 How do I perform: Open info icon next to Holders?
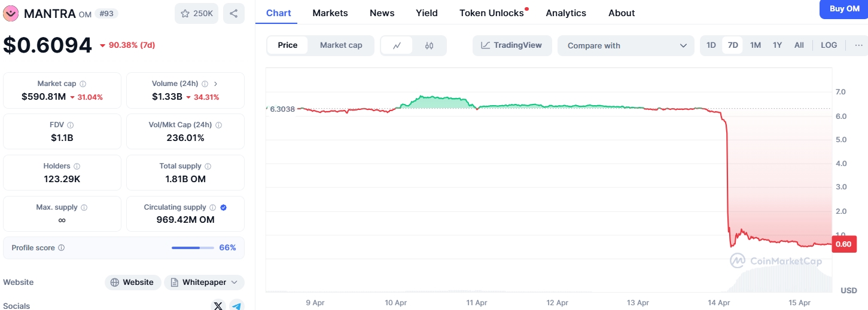[x=77, y=167]
